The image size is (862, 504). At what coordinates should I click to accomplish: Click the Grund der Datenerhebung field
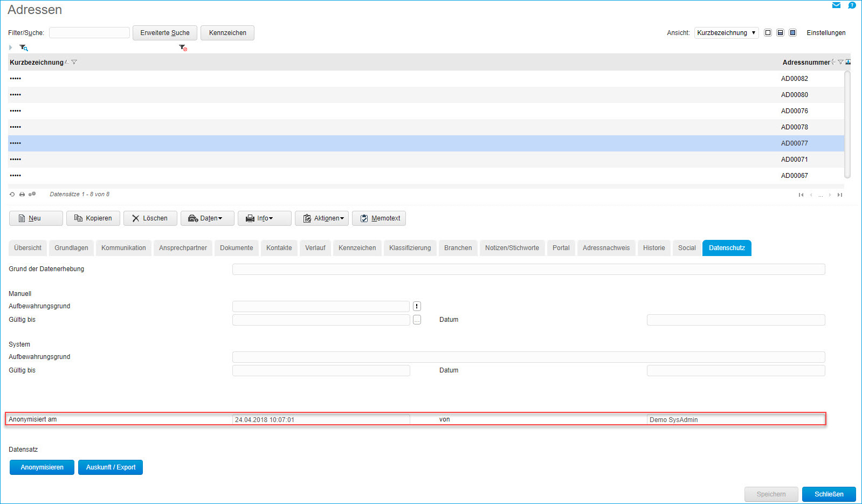529,269
